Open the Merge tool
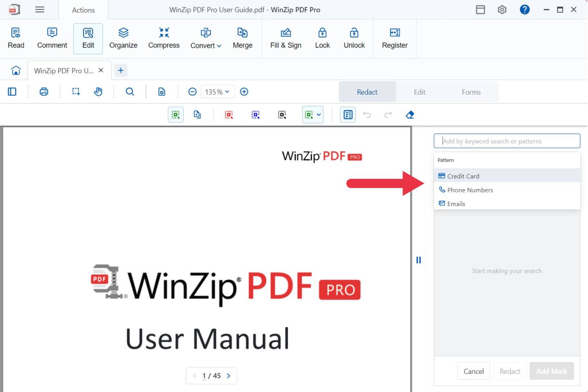Image resolution: width=588 pixels, height=392 pixels. 242,38
